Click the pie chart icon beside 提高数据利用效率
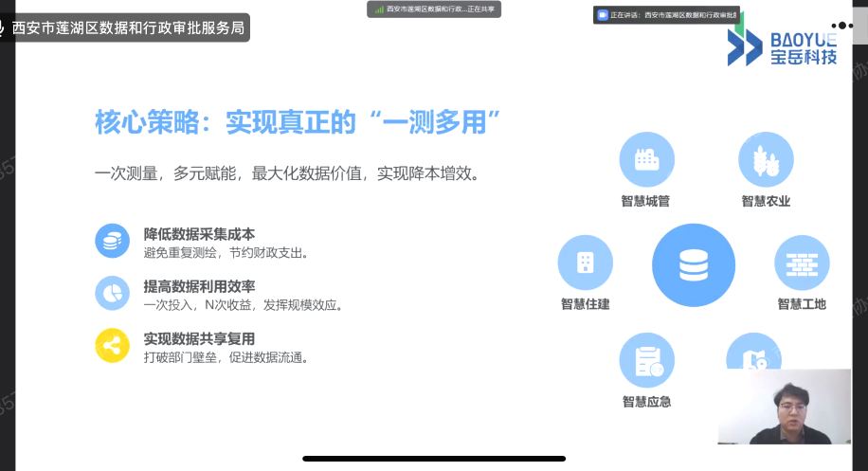This screenshot has width=868, height=471. pyautogui.click(x=112, y=293)
